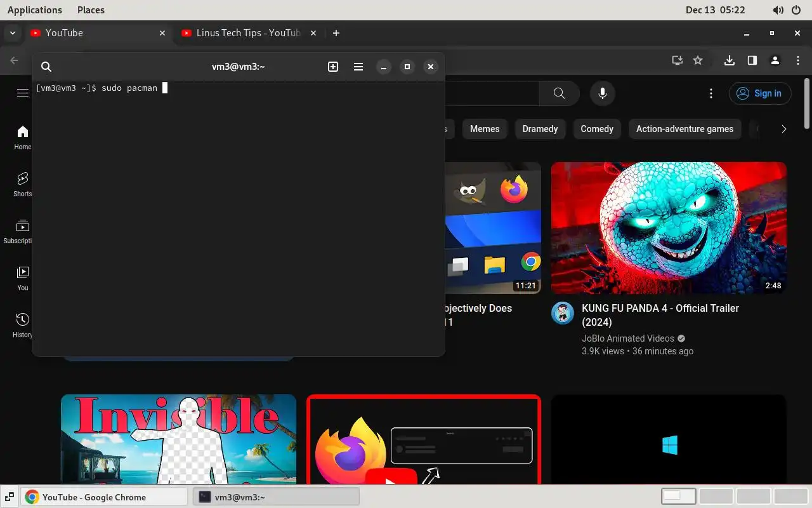Viewport: 812px width, 508px height.
Task: Show more filter chips with right arrow
Action: click(783, 129)
